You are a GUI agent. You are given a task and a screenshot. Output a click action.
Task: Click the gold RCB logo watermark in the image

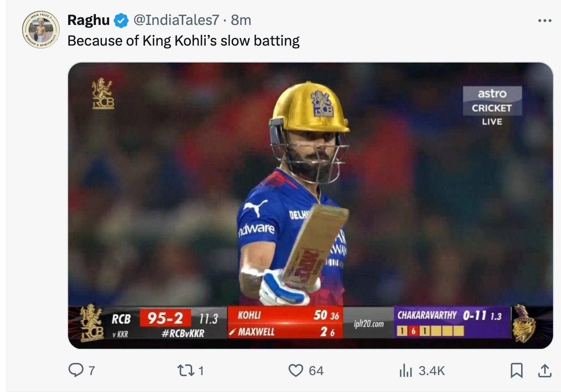point(103,94)
